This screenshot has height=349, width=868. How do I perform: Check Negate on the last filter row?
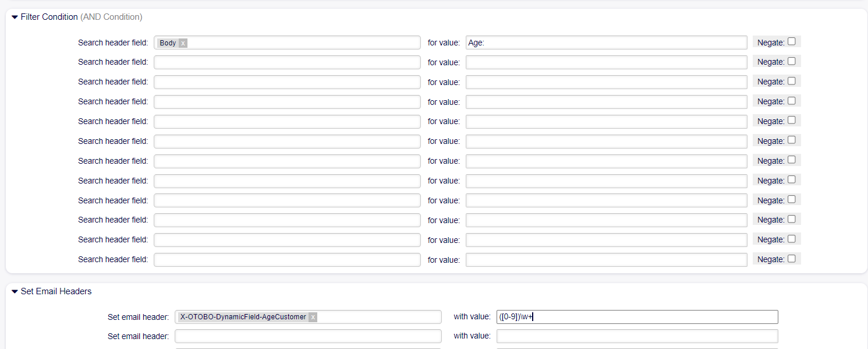click(791, 259)
